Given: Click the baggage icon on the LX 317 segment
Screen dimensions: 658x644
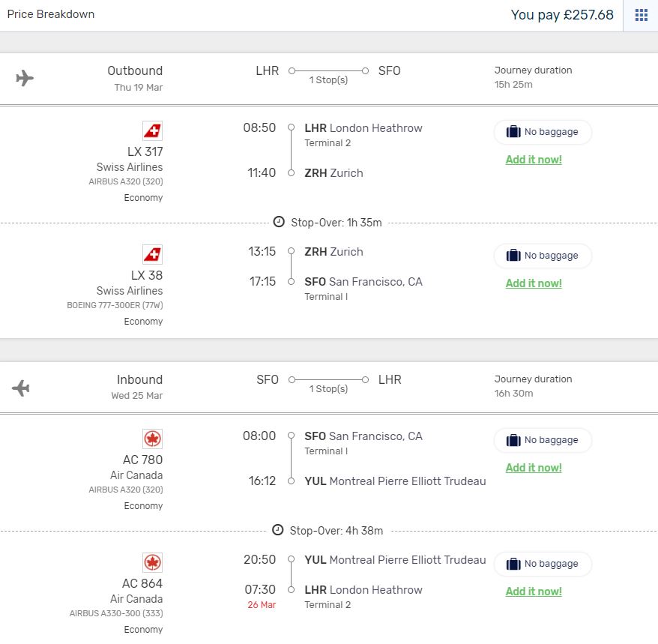Looking at the screenshot, I should click(x=513, y=131).
